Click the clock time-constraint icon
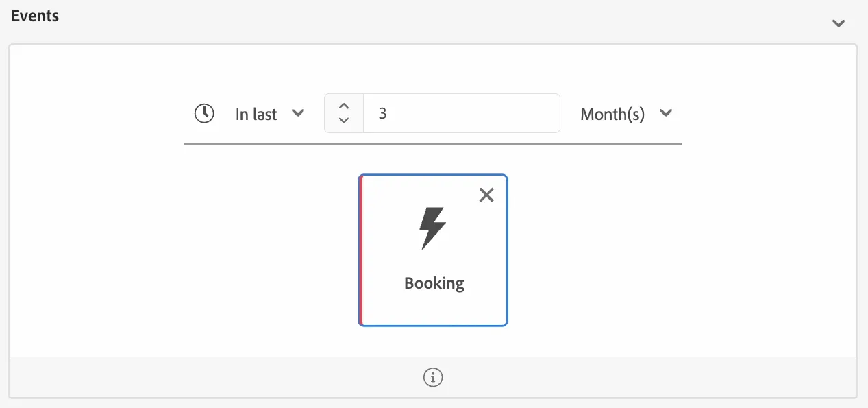 [204, 113]
